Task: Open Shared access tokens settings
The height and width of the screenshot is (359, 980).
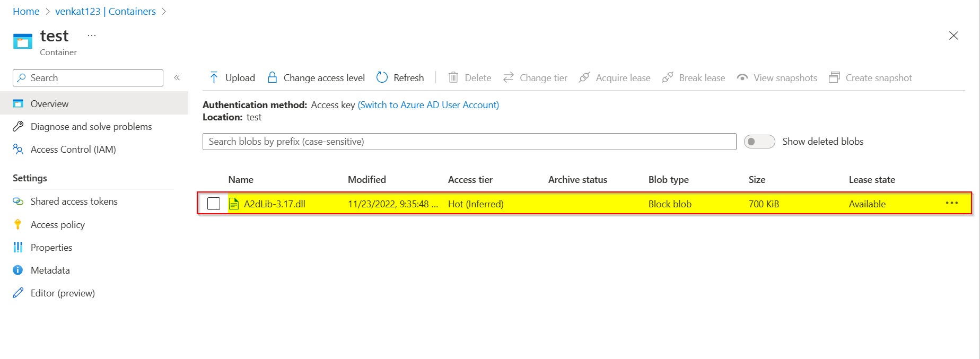Action: pyautogui.click(x=74, y=202)
